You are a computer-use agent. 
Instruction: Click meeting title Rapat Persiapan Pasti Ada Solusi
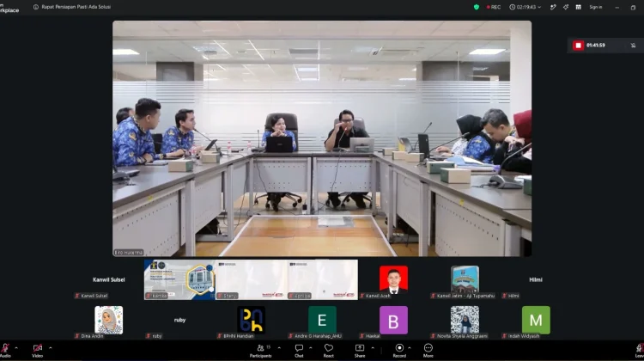coord(76,7)
